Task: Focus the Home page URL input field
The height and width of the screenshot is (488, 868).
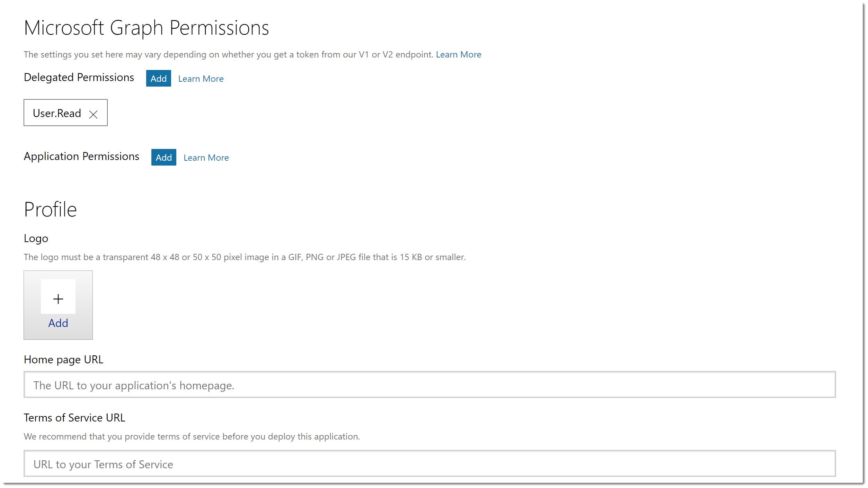Action: (x=429, y=385)
